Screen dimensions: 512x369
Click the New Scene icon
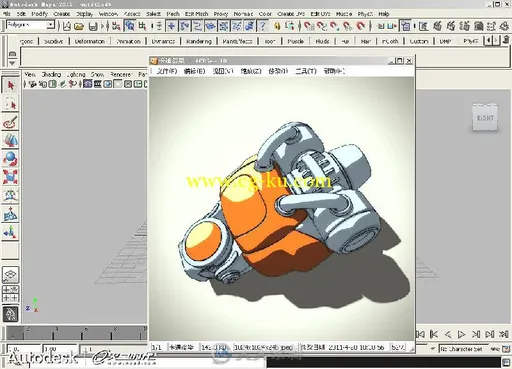(x=67, y=26)
